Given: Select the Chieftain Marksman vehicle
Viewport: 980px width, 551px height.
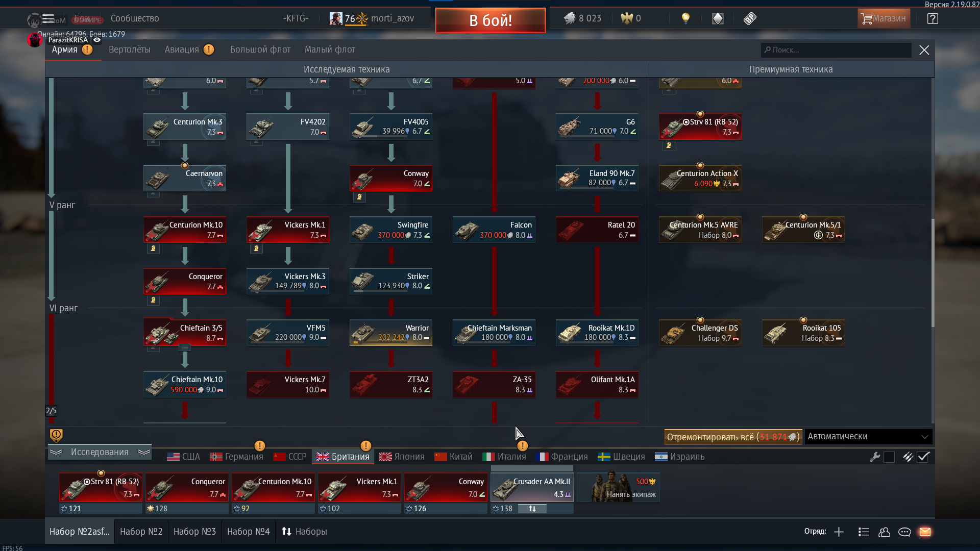Looking at the screenshot, I should pyautogui.click(x=494, y=333).
